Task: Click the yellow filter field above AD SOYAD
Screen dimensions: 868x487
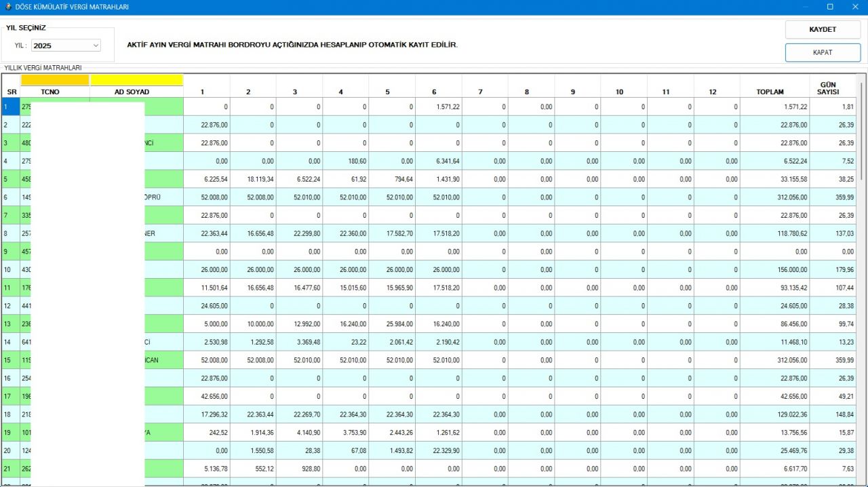Action: click(137, 80)
